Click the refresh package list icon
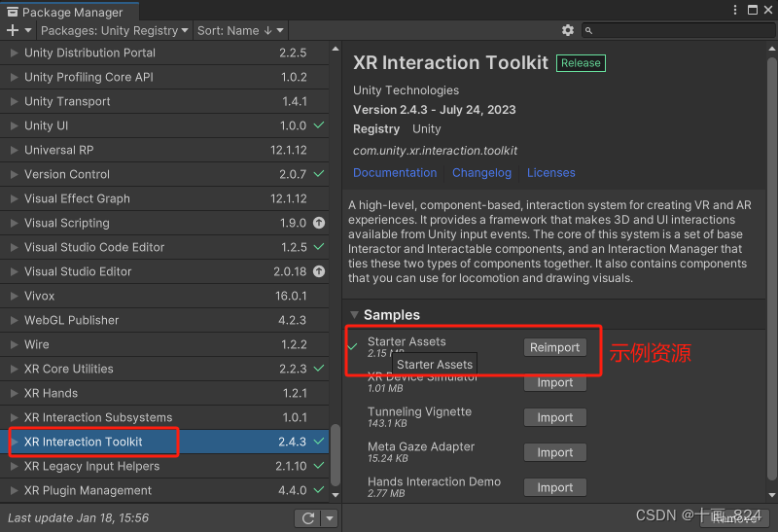Screen dimensions: 778x532 pyautogui.click(x=307, y=518)
